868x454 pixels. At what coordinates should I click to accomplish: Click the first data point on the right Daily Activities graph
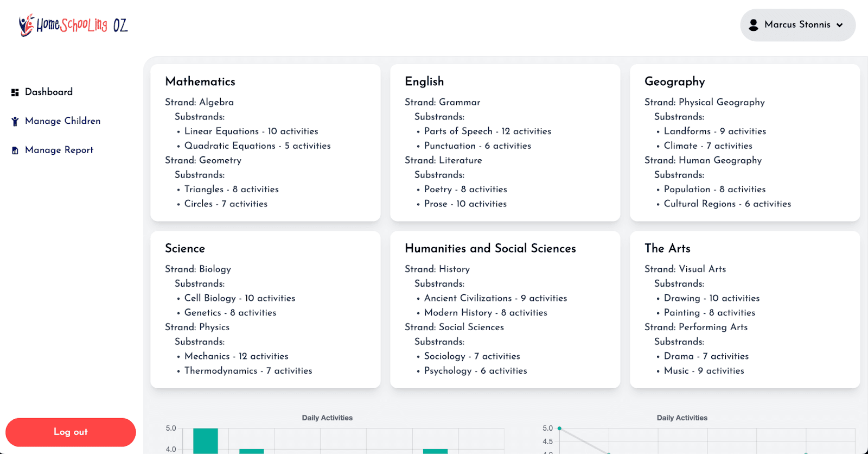[x=559, y=428]
